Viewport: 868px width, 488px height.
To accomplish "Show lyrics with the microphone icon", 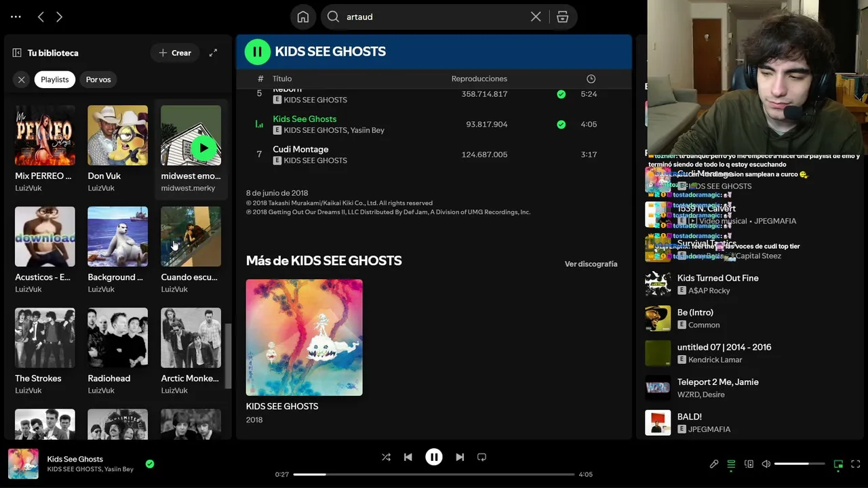I will [714, 464].
